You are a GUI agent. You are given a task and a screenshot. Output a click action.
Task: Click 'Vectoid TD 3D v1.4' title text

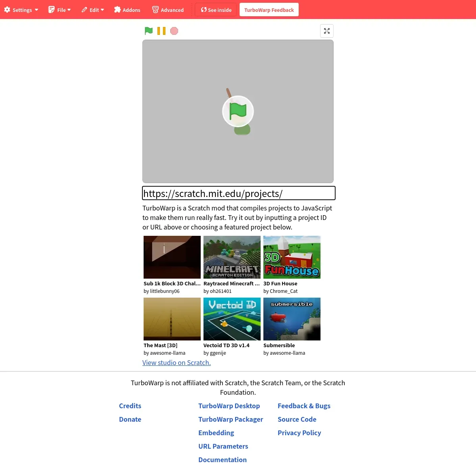pos(226,345)
